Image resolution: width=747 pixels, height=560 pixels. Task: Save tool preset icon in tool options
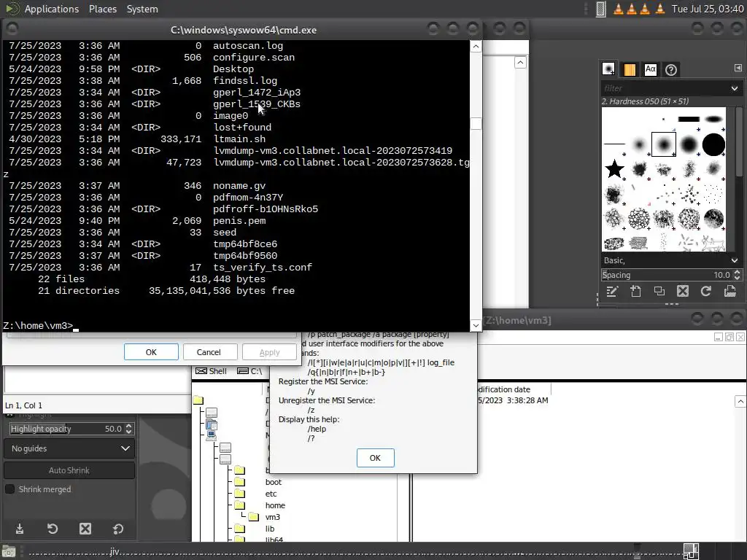20,529
